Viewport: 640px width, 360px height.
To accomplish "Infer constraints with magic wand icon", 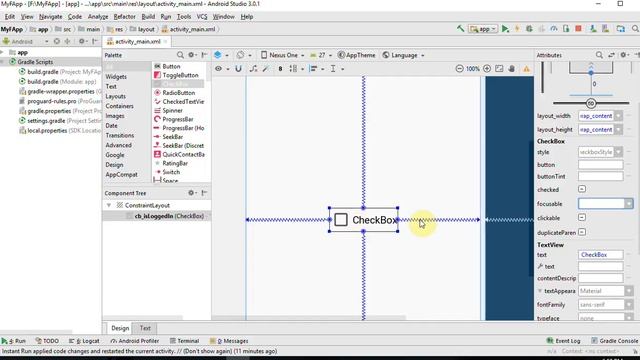I will click(x=266, y=69).
